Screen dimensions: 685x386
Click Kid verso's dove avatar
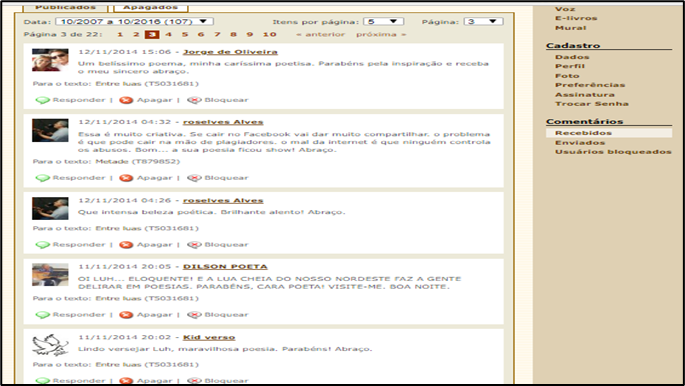[x=50, y=345]
